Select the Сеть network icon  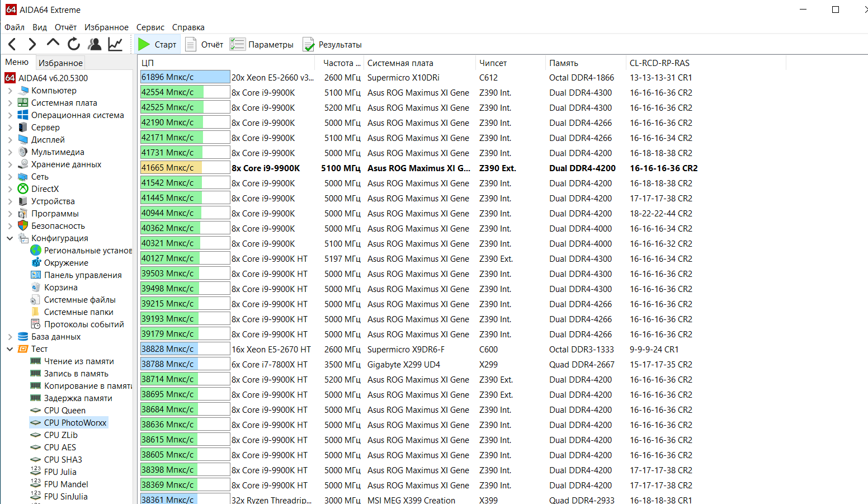click(x=23, y=177)
